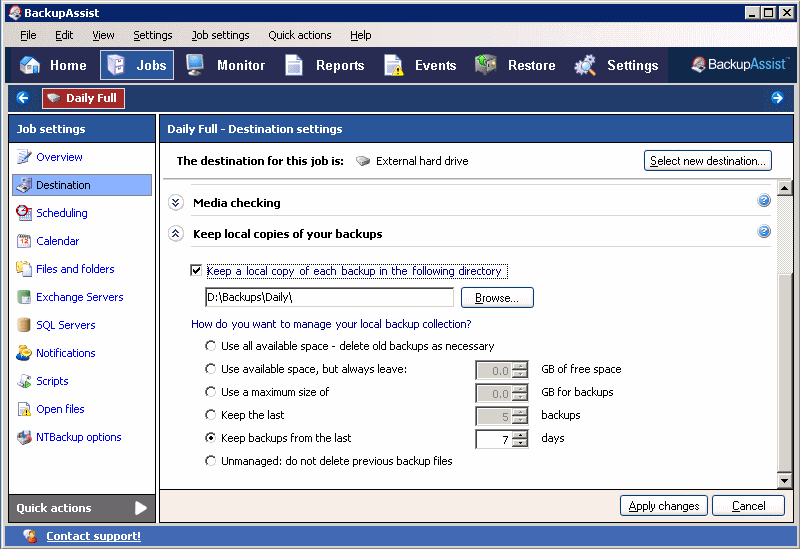Open the Settings toolbar section
The height and width of the screenshot is (549, 800).
(x=616, y=65)
